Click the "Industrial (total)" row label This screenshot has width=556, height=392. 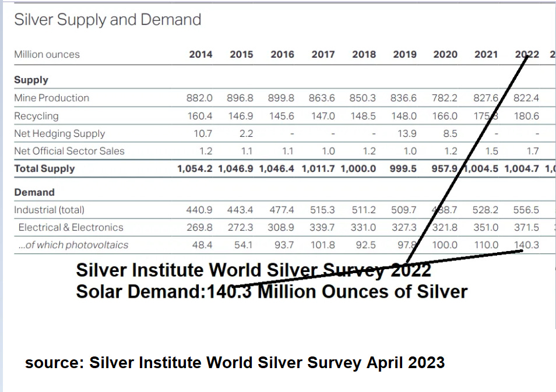(50, 210)
